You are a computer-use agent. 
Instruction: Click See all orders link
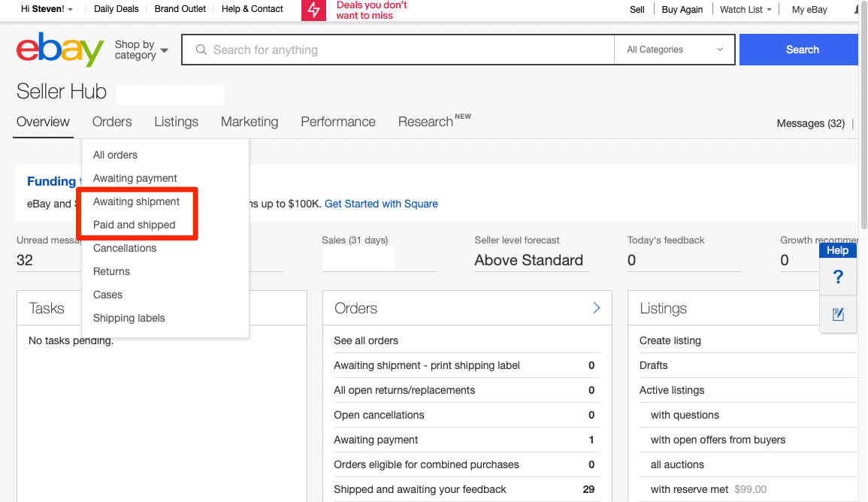[x=366, y=340]
